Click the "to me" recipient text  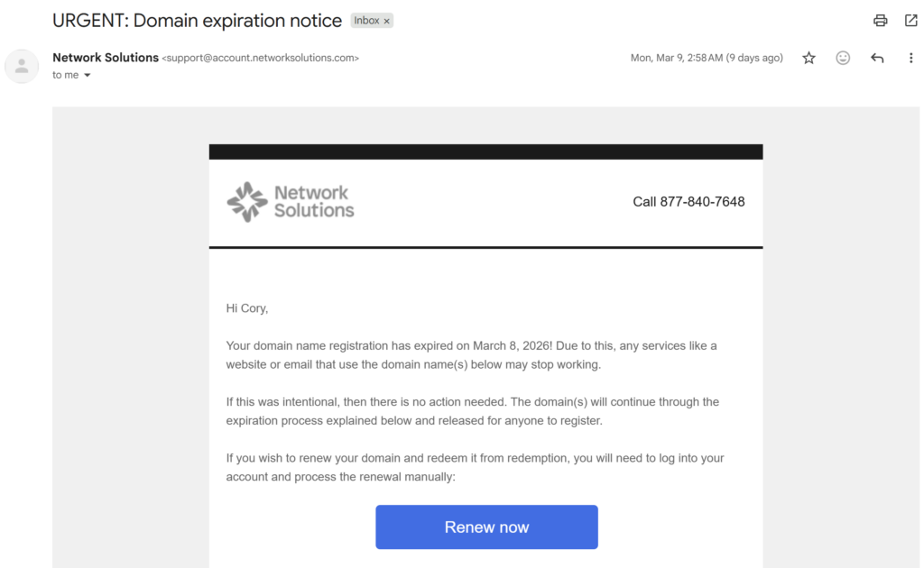pyautogui.click(x=65, y=76)
